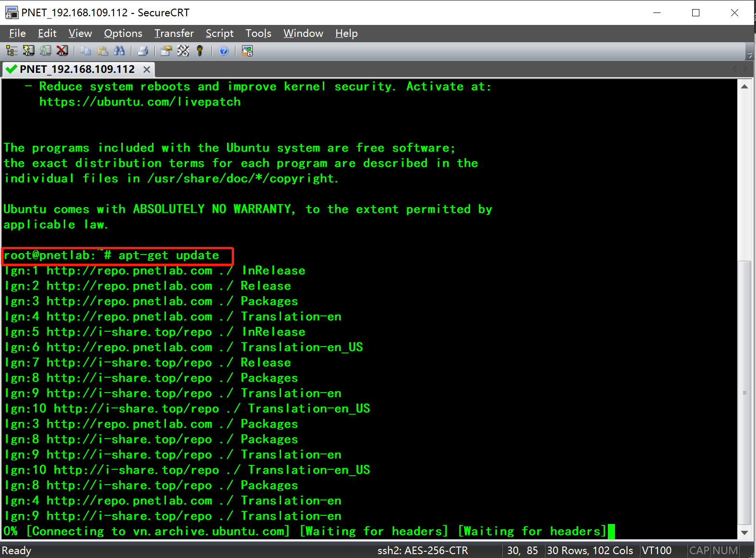Open the Tools menu
The height and width of the screenshot is (558, 756).
coord(258,33)
